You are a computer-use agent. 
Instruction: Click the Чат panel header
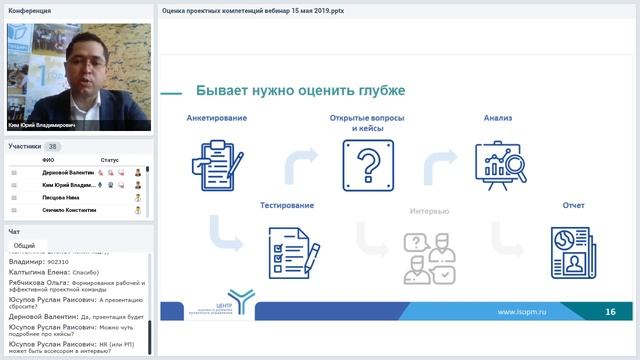[14, 231]
